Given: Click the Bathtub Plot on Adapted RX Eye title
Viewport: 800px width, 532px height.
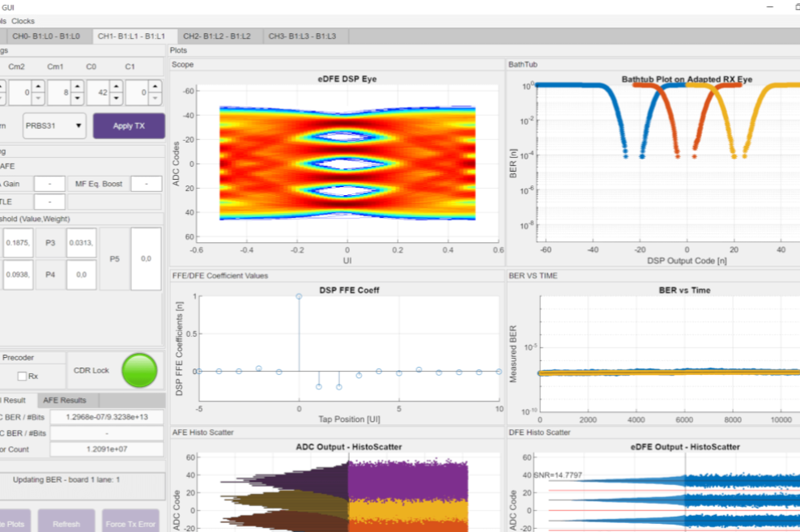Looking at the screenshot, I should tap(687, 79).
